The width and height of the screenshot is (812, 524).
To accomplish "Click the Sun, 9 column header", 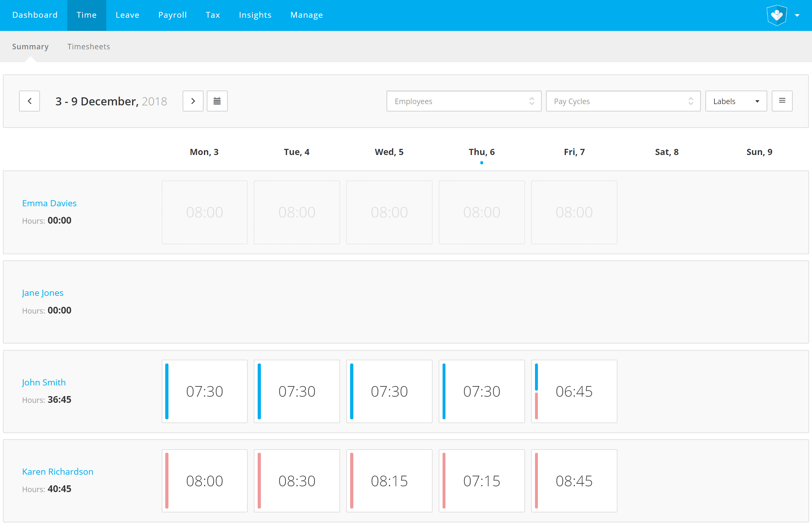I will 759,152.
